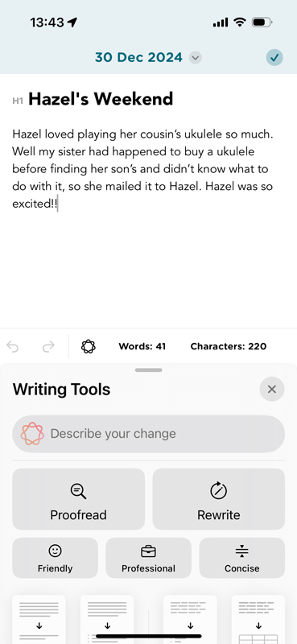This screenshot has height=644, width=297.
Task: Close the Writing Tools panel
Action: 272,389
